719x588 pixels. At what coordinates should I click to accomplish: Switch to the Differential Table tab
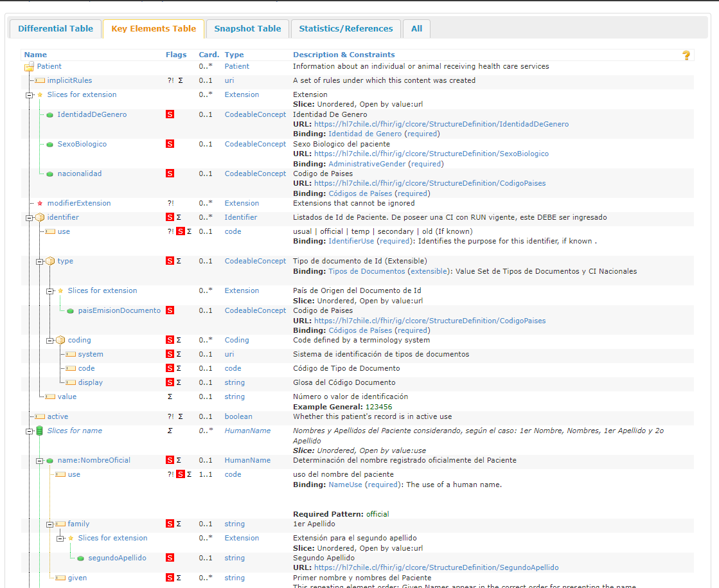coord(55,29)
